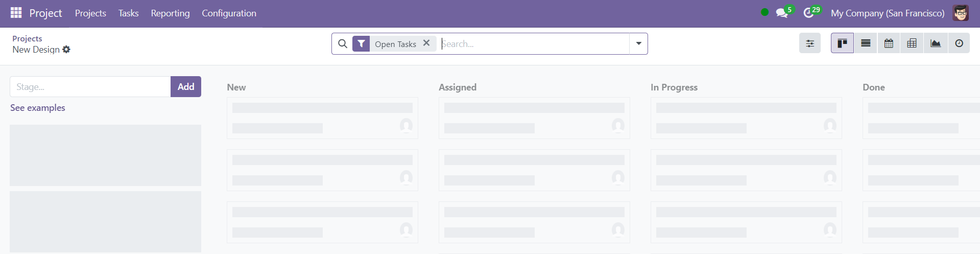
Task: Open the conversations messages icon
Action: click(782, 13)
